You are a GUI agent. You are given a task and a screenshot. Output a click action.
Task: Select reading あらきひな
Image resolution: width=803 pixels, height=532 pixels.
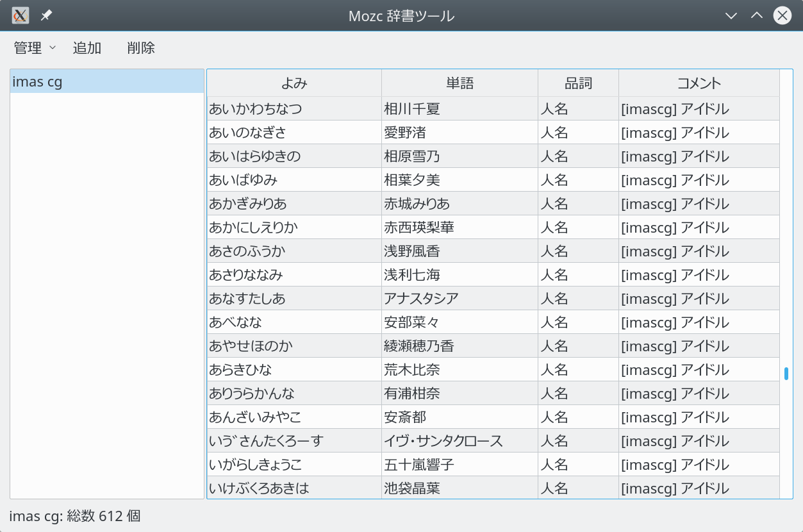tap(294, 370)
